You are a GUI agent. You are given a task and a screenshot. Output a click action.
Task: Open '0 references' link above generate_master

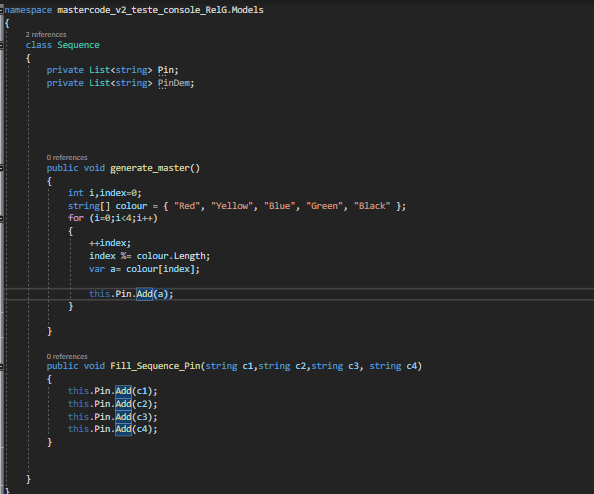67,158
